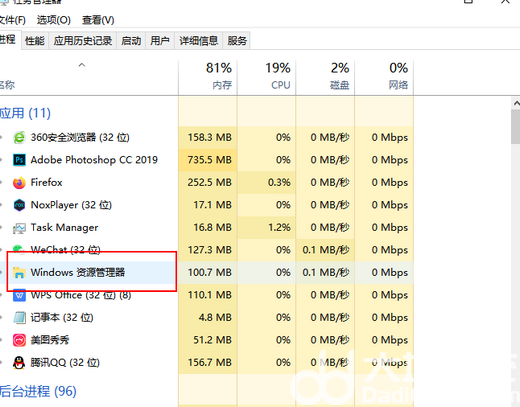Expand the 记事本 process group
520x407 pixels.
[2, 318]
